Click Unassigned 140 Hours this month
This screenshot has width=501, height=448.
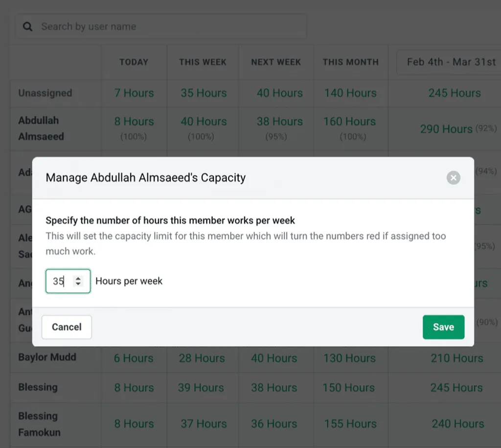click(x=350, y=93)
